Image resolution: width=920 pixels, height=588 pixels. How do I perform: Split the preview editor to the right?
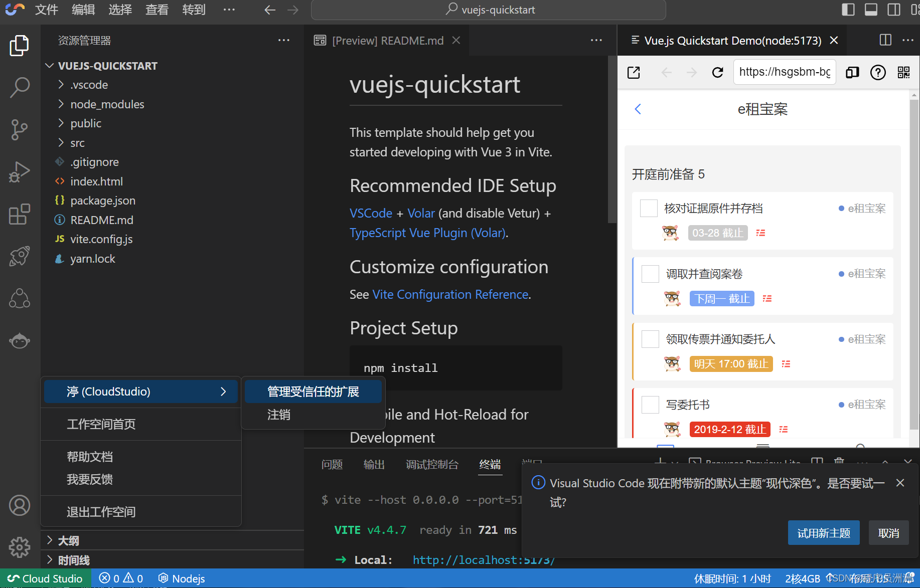click(x=886, y=40)
